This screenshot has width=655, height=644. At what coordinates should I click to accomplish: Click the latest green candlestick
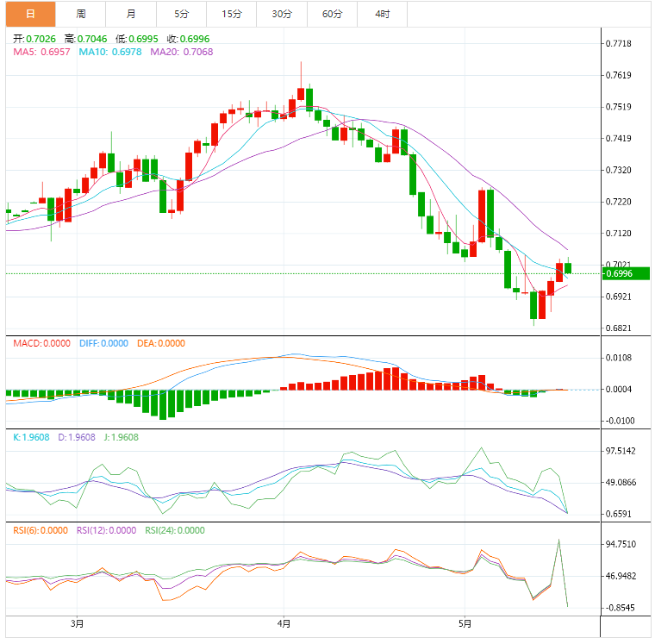pos(568,267)
